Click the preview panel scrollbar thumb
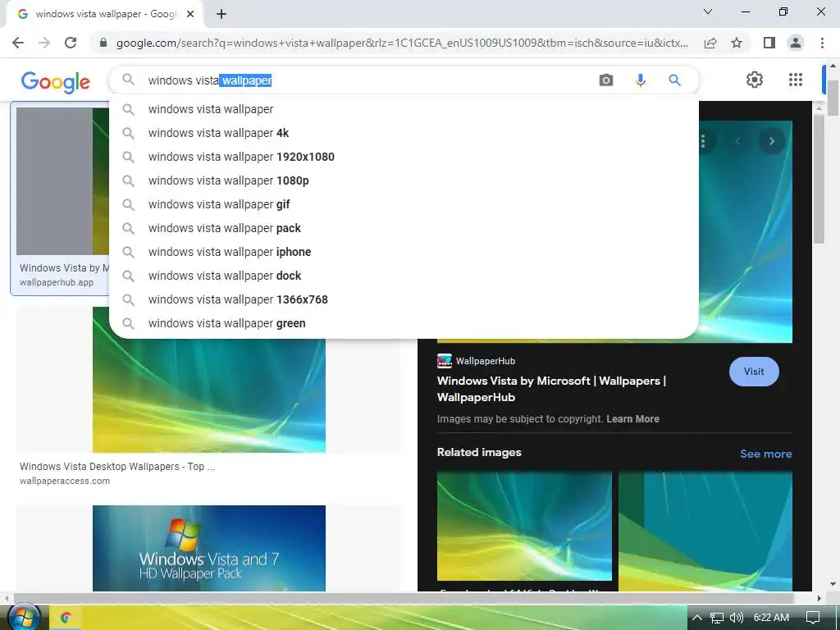The width and height of the screenshot is (840, 630). (819, 179)
